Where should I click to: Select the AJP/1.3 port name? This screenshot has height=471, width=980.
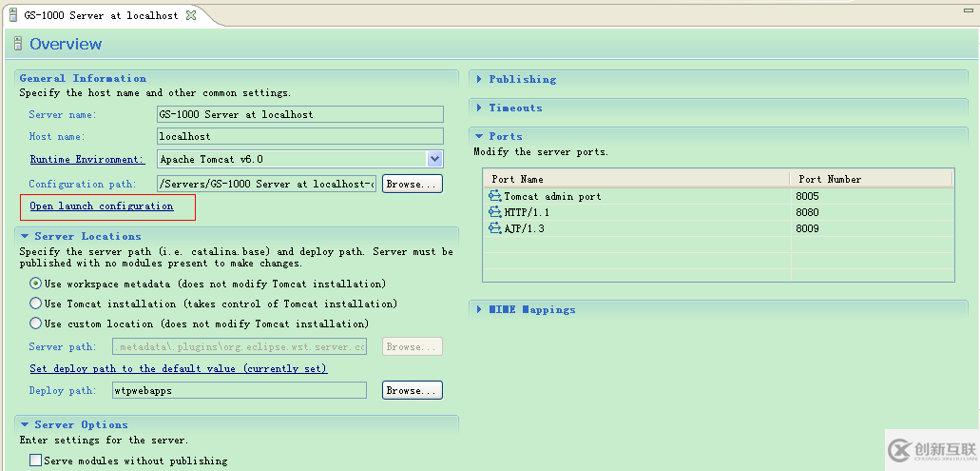(x=525, y=228)
